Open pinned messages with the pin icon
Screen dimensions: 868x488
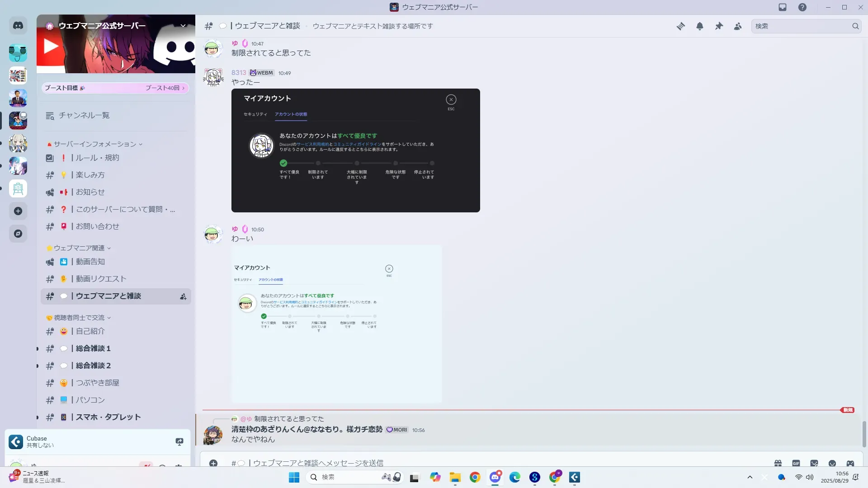(719, 26)
